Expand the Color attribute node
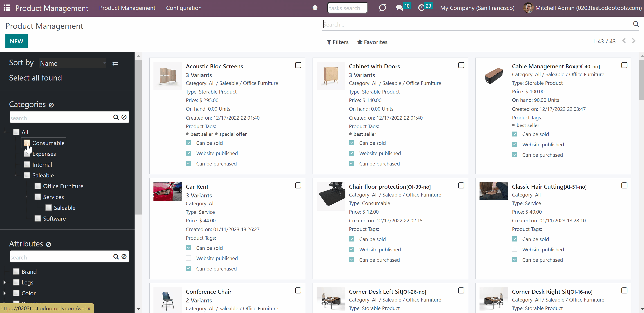 tap(5, 293)
